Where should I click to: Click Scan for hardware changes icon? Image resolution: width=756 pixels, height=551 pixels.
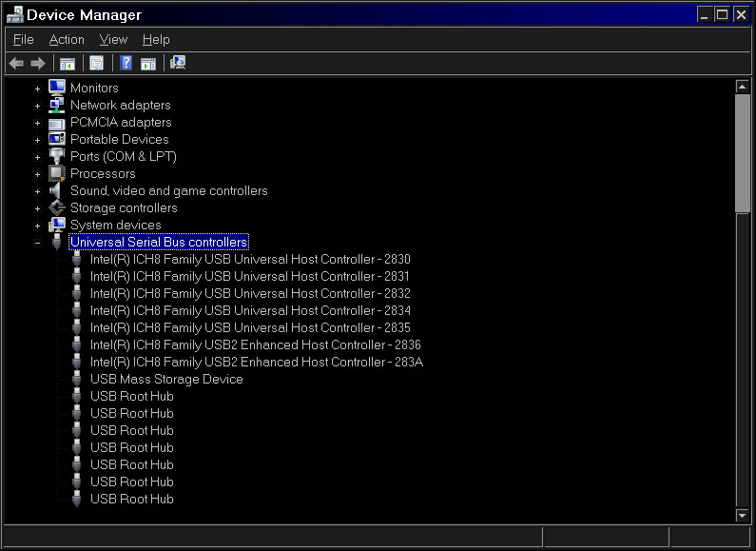178,62
